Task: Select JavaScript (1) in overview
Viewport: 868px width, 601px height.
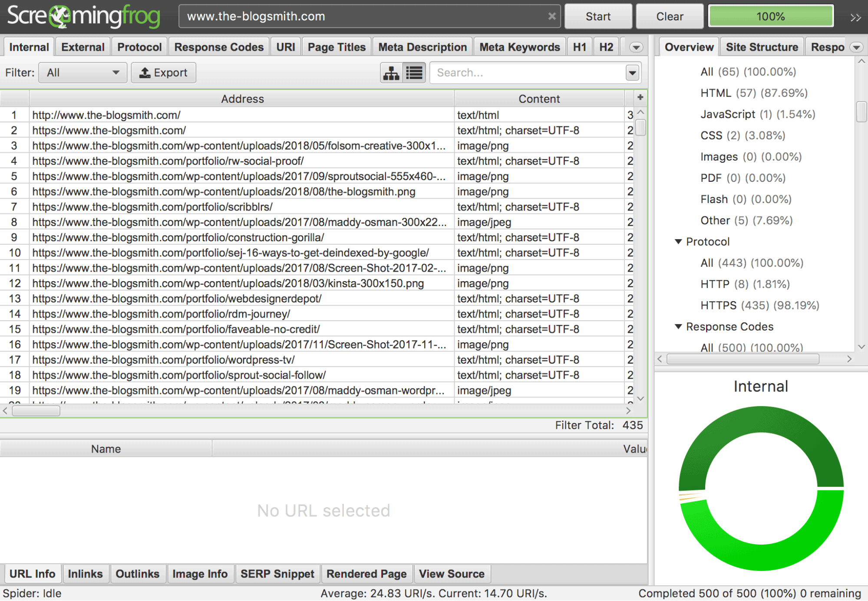Action: pyautogui.click(x=758, y=114)
